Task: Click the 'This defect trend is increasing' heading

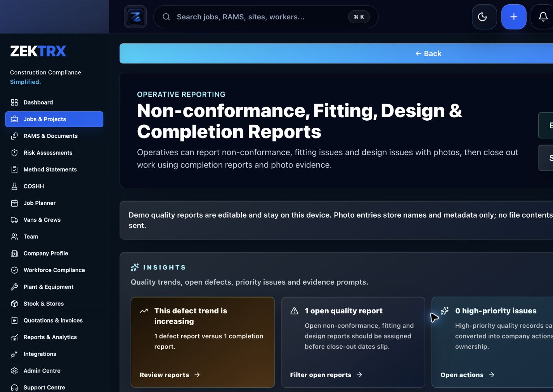Action: pos(191,316)
